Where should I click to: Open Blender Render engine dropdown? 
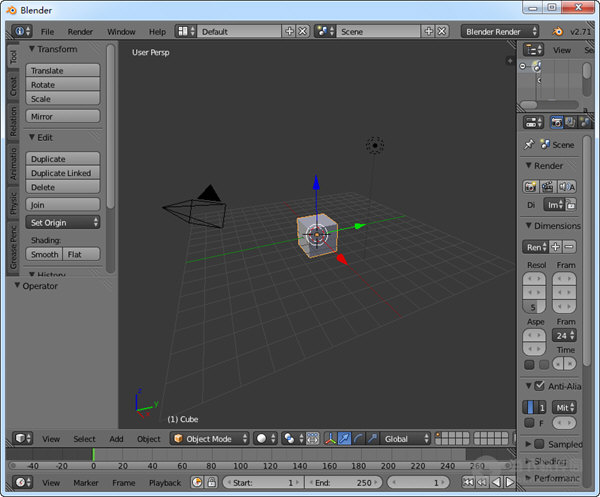[500, 31]
